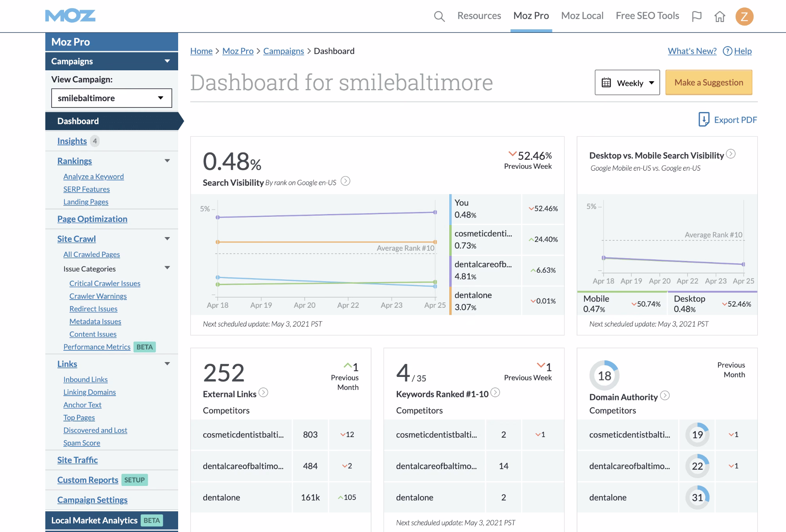Open Anchor Text link
This screenshot has width=786, height=532.
point(82,405)
